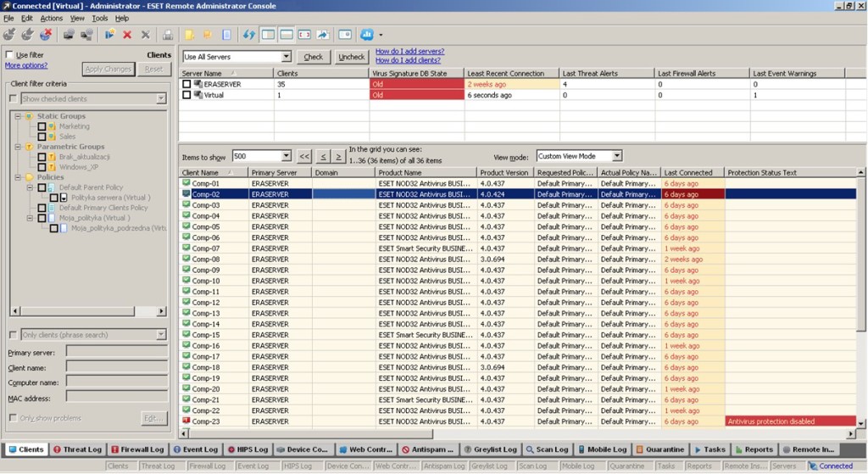Open the Actions menu
The height and width of the screenshot is (474, 868).
pyautogui.click(x=51, y=19)
